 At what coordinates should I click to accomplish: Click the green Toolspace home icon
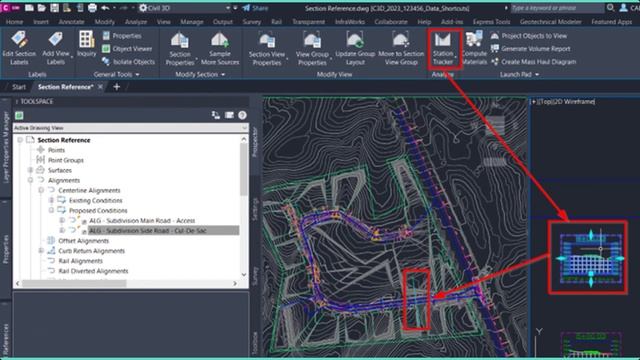tap(19, 116)
